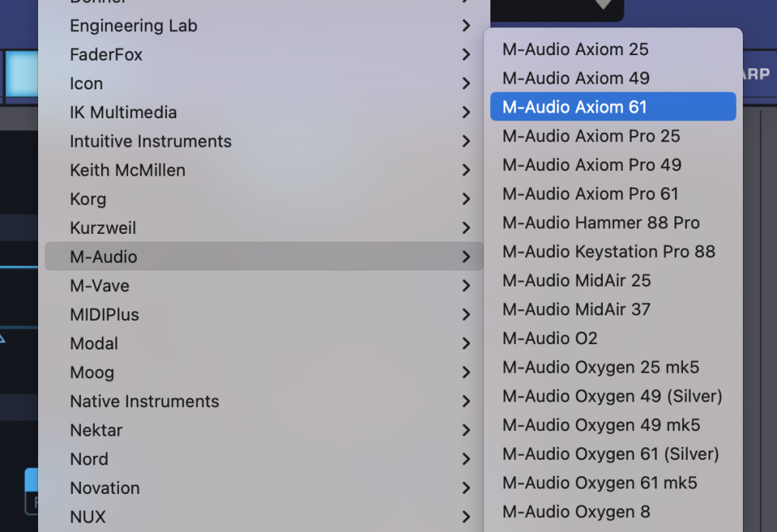
Task: Open the Keith McMillen submenu arrow
Action: tap(465, 170)
